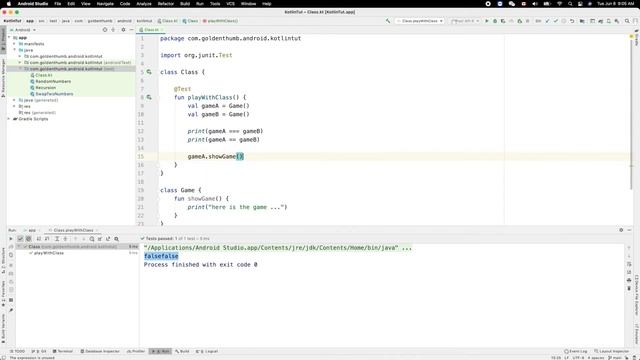This screenshot has width=640, height=360.
Task: Click the run gutter icon beside playWithClass
Action: [149, 97]
